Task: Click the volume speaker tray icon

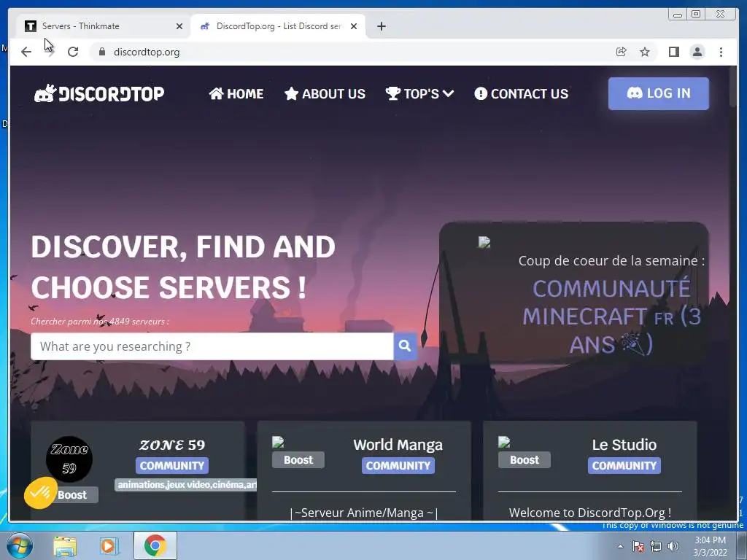Action: (673, 546)
